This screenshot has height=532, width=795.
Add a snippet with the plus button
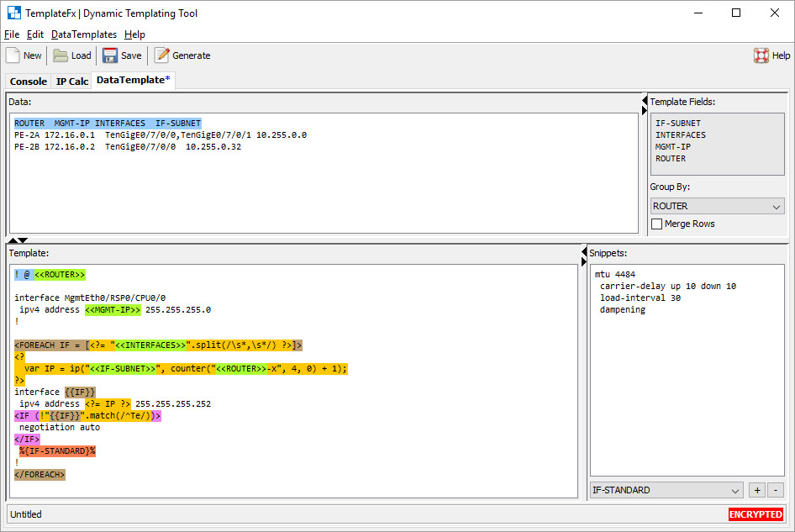[757, 491]
